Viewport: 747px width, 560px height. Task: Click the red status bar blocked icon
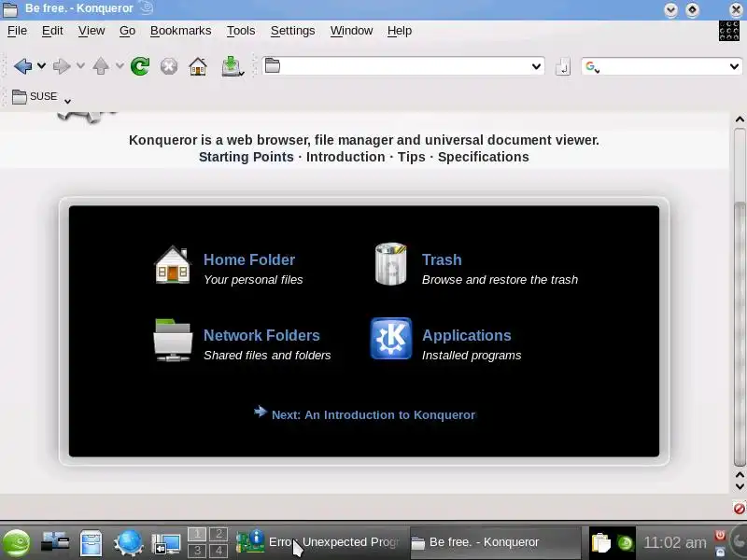point(739,509)
